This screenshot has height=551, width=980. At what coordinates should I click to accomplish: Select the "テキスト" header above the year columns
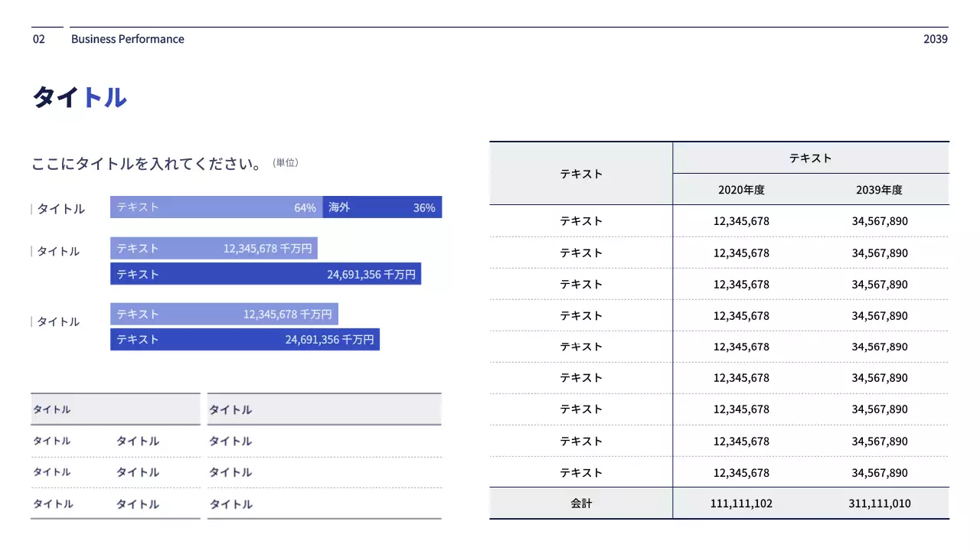click(810, 158)
